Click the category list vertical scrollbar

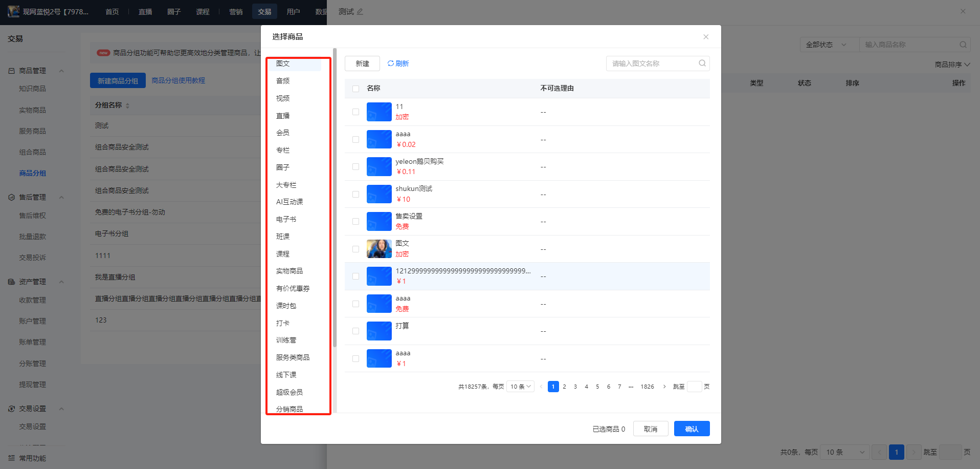coord(335,198)
